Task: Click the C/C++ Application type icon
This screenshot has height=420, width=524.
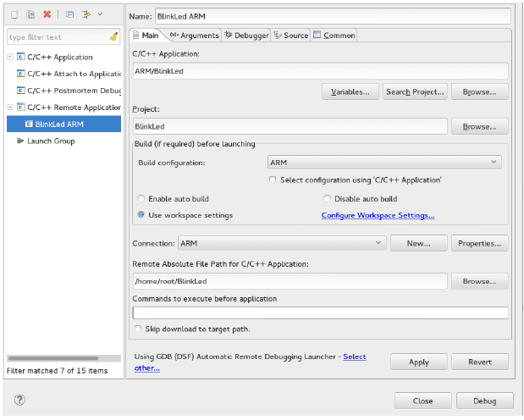Action: click(x=20, y=57)
